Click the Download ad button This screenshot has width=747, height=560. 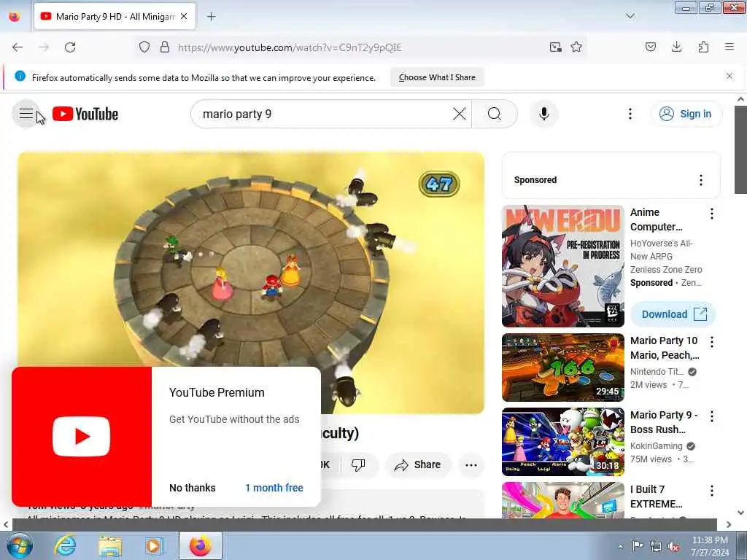point(673,314)
